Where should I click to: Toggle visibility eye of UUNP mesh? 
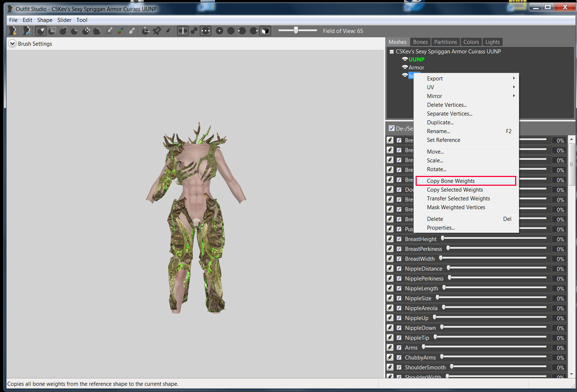405,59
